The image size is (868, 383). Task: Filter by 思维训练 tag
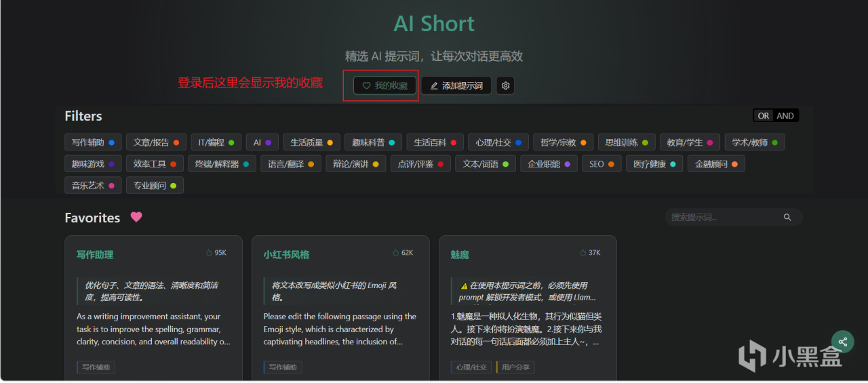point(627,143)
